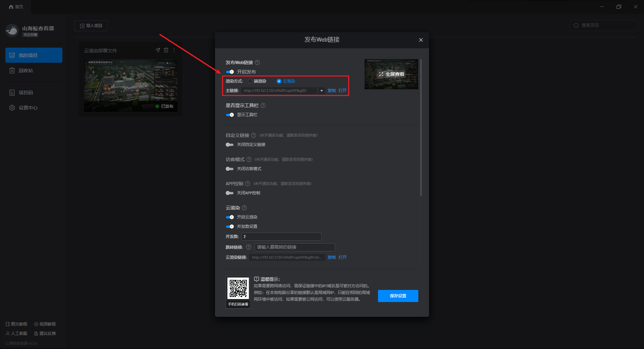
Task: Click the 导入项目 import button
Action: (91, 26)
